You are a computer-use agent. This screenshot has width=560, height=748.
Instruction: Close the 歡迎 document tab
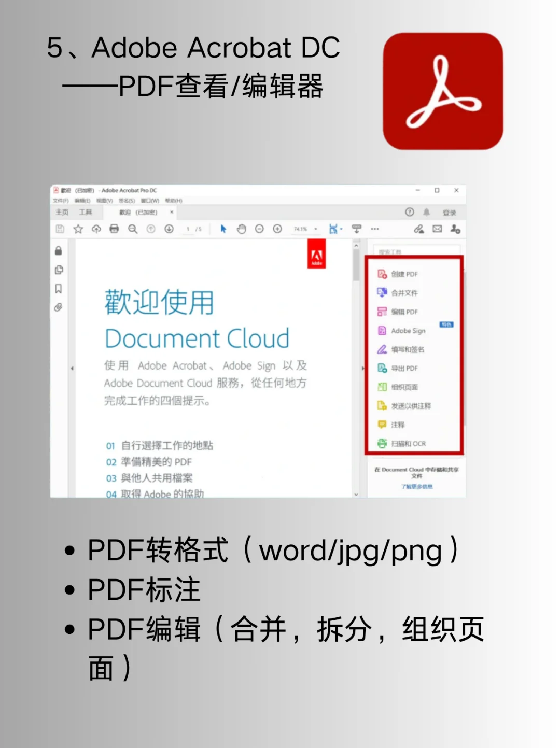click(x=172, y=212)
